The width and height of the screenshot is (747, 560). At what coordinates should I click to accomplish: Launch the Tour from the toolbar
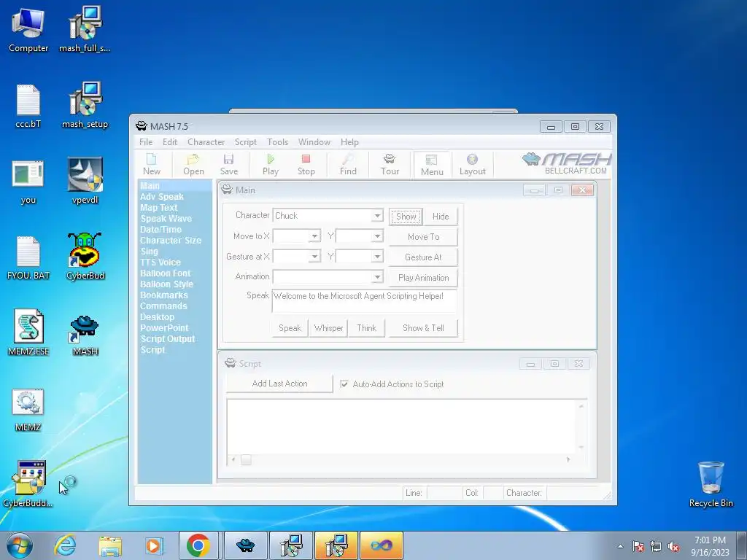point(390,164)
